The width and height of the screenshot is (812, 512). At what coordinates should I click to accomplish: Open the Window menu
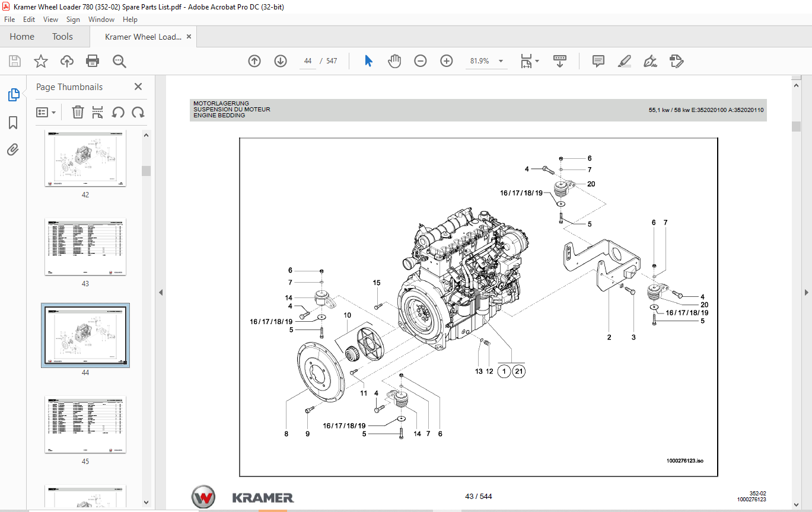[101, 20]
